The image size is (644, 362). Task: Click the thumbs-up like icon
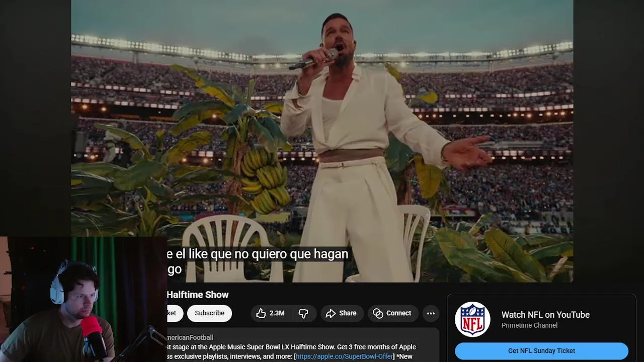[x=261, y=313]
